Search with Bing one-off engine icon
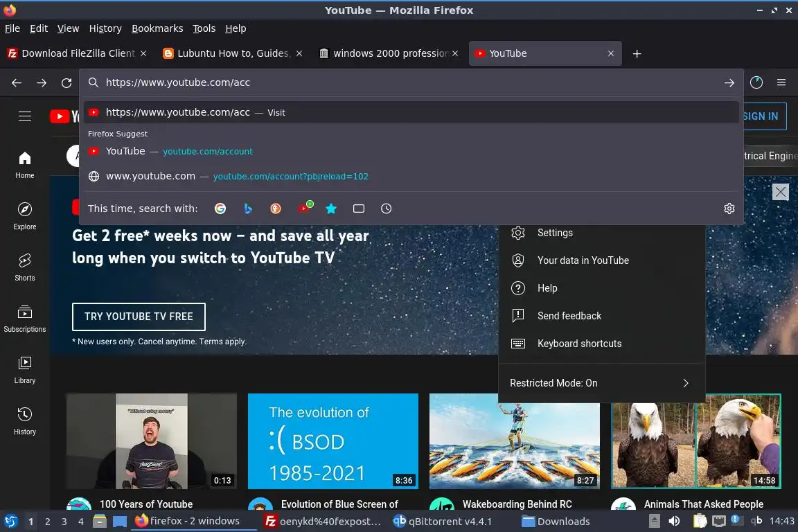798x532 pixels. (x=248, y=209)
